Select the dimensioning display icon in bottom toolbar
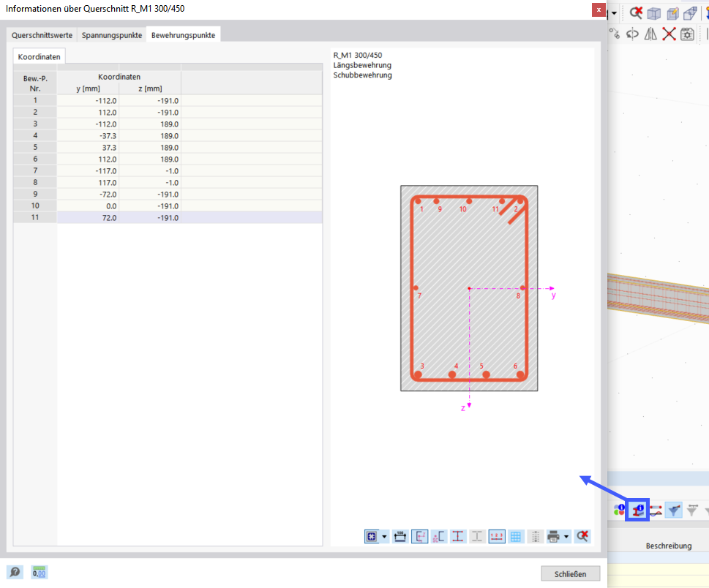709x588 pixels. pos(400,536)
